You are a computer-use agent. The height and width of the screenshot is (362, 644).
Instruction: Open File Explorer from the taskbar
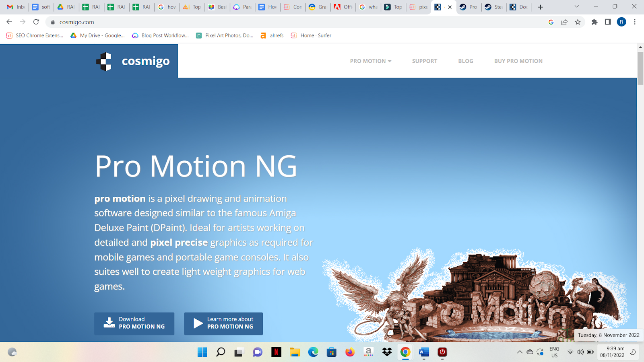point(295,352)
